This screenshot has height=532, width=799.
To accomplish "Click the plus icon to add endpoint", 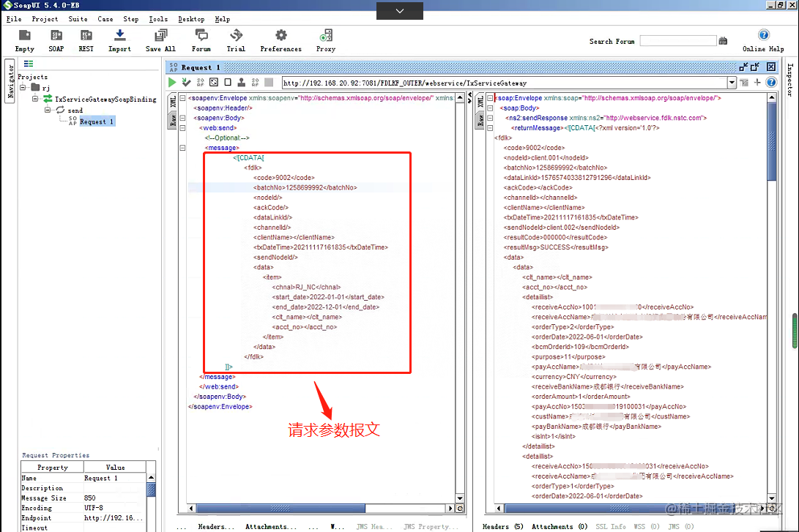I will coord(757,83).
